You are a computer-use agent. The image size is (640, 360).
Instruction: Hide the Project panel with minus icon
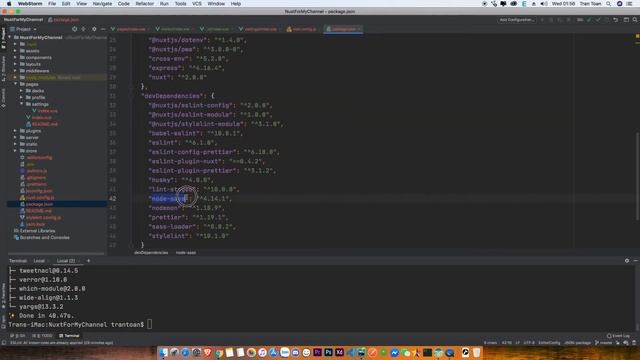(103, 29)
